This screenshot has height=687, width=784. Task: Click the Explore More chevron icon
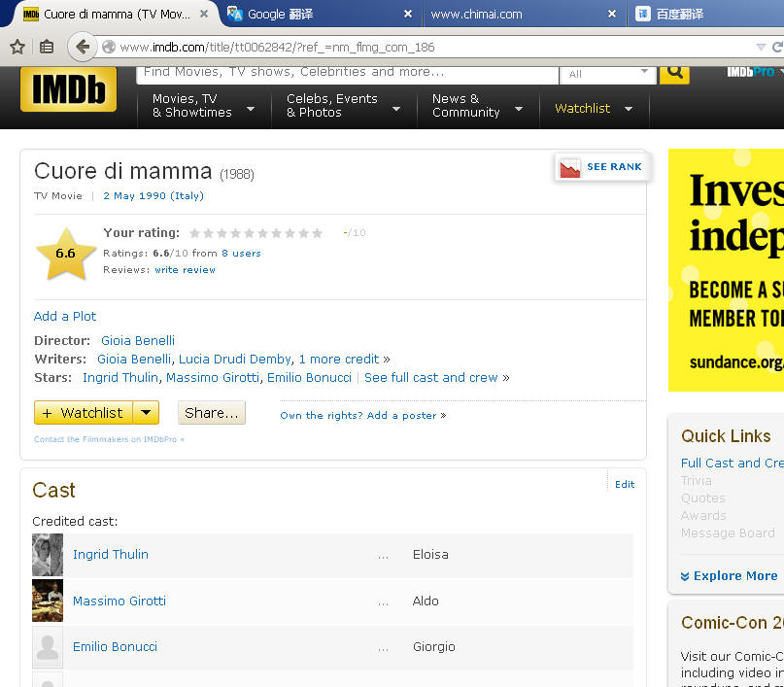[685, 576]
